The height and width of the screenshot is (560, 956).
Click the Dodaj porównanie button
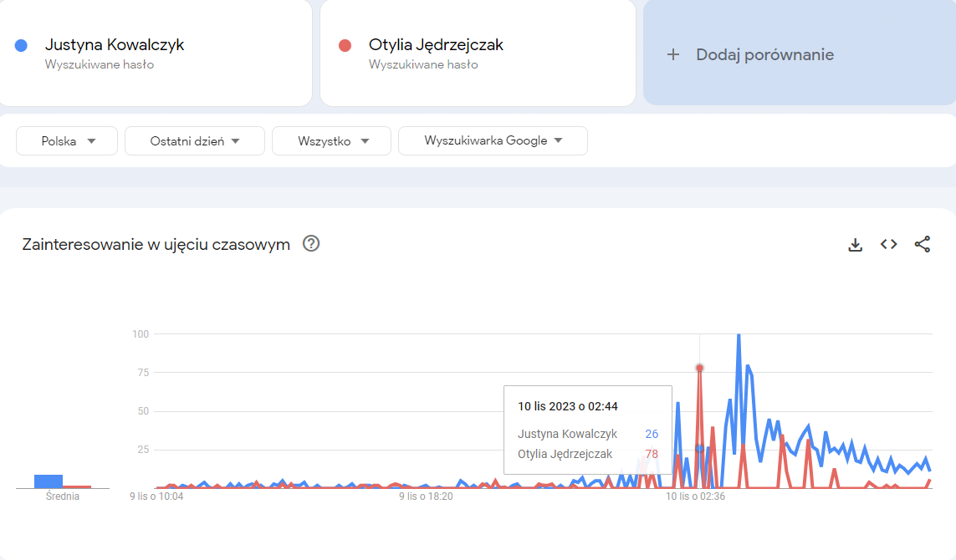pos(800,53)
